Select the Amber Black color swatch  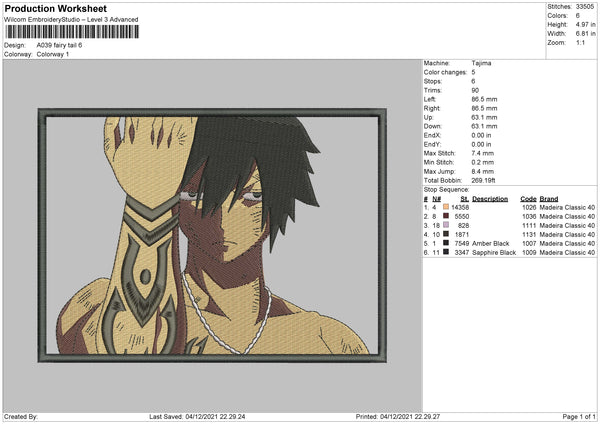coord(446,243)
